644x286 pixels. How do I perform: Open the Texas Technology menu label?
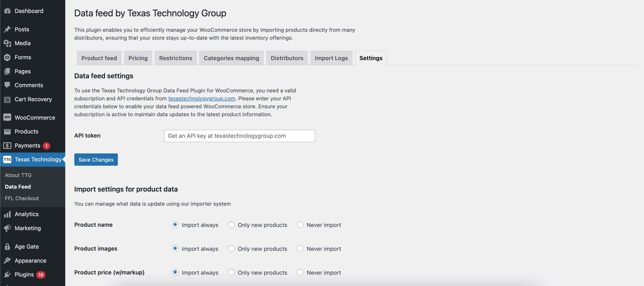pyautogui.click(x=38, y=160)
